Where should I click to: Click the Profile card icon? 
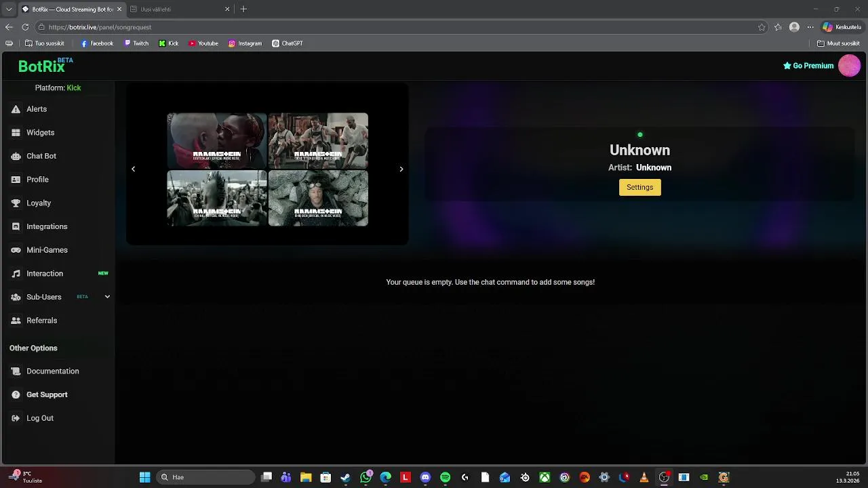click(16, 180)
